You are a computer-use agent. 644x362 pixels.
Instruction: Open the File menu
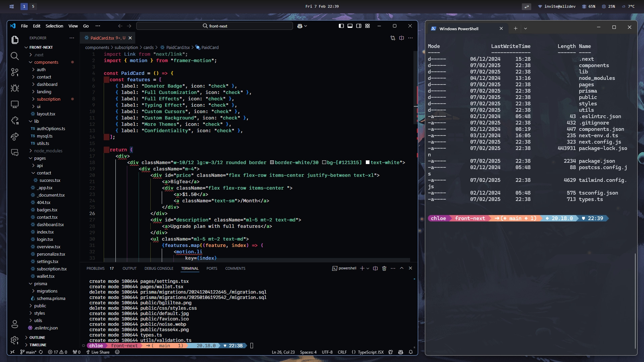(24, 26)
